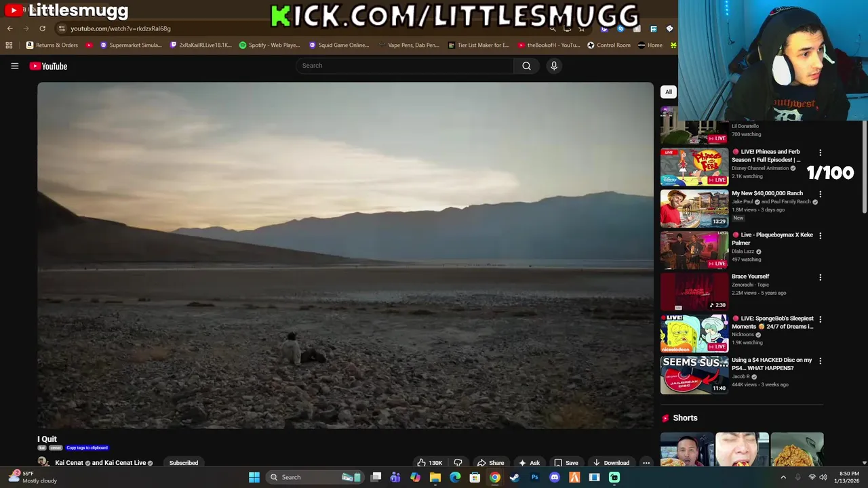Open the YouTube guide hamburger menu

(x=14, y=66)
